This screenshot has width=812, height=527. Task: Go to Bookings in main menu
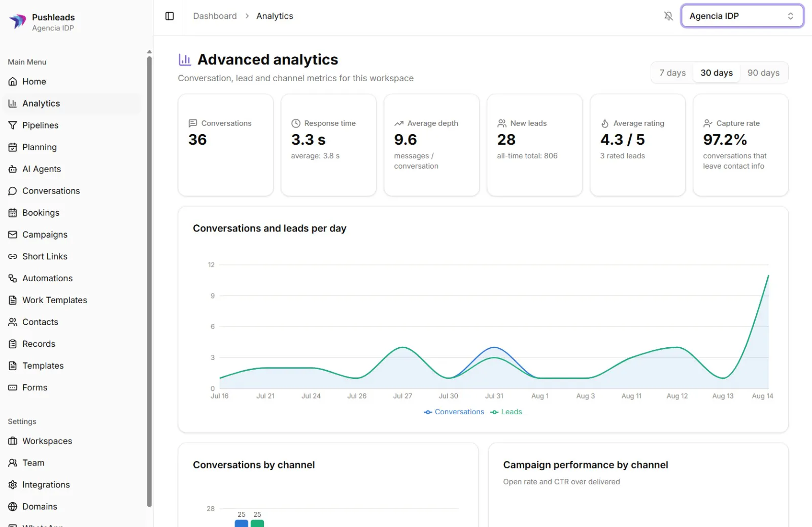click(72, 213)
